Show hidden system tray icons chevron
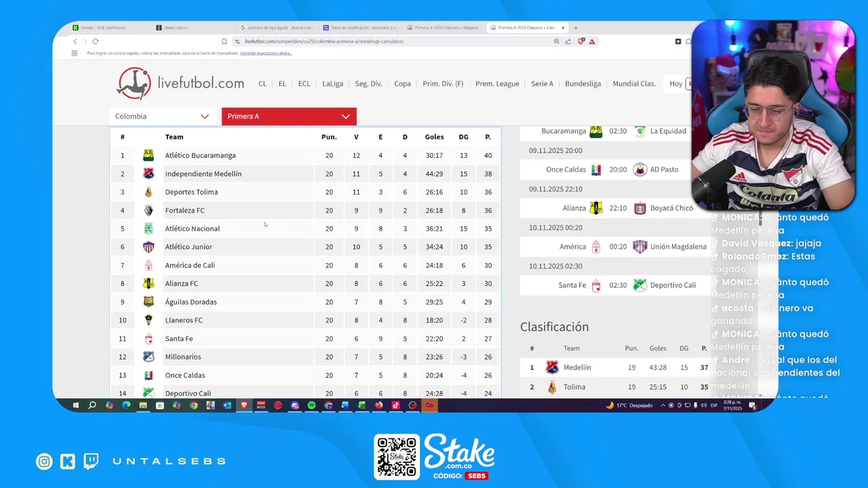 [x=663, y=405]
